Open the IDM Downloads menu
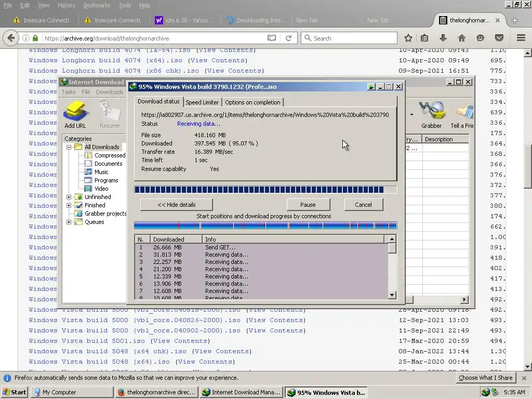 click(110, 92)
